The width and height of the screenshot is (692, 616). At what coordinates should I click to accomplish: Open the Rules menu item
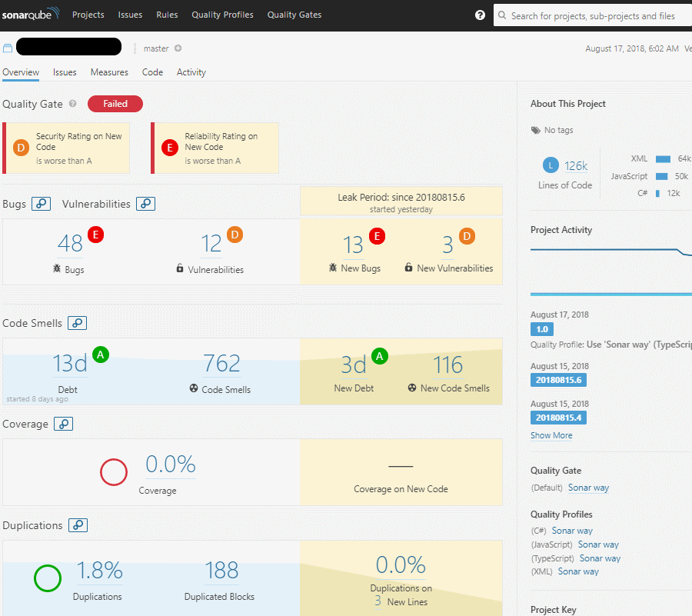coord(167,15)
